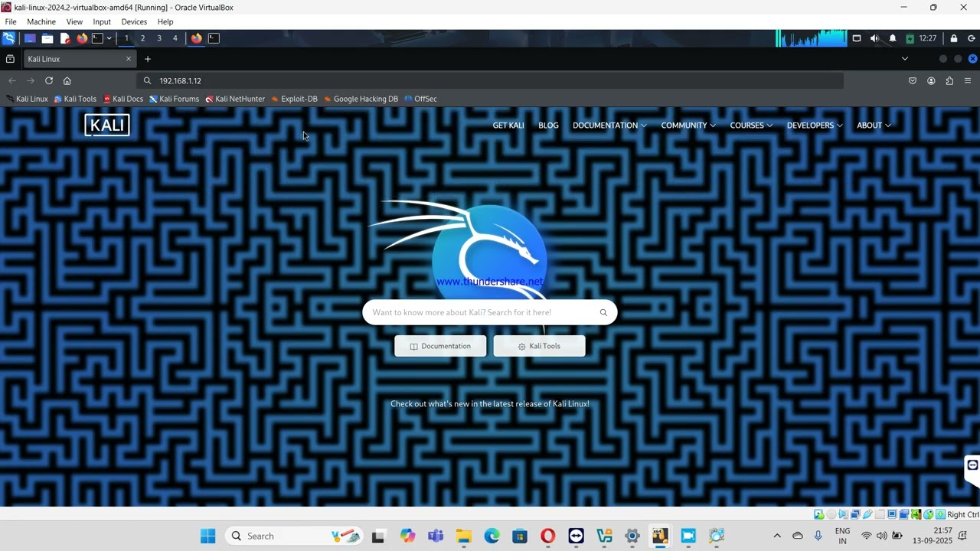Focus the running Firefox window button in panel
The image size is (980, 551).
(197, 38)
